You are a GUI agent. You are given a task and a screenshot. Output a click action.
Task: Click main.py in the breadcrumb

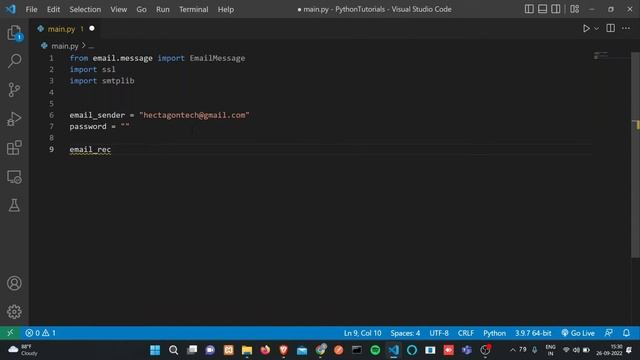[x=64, y=46]
